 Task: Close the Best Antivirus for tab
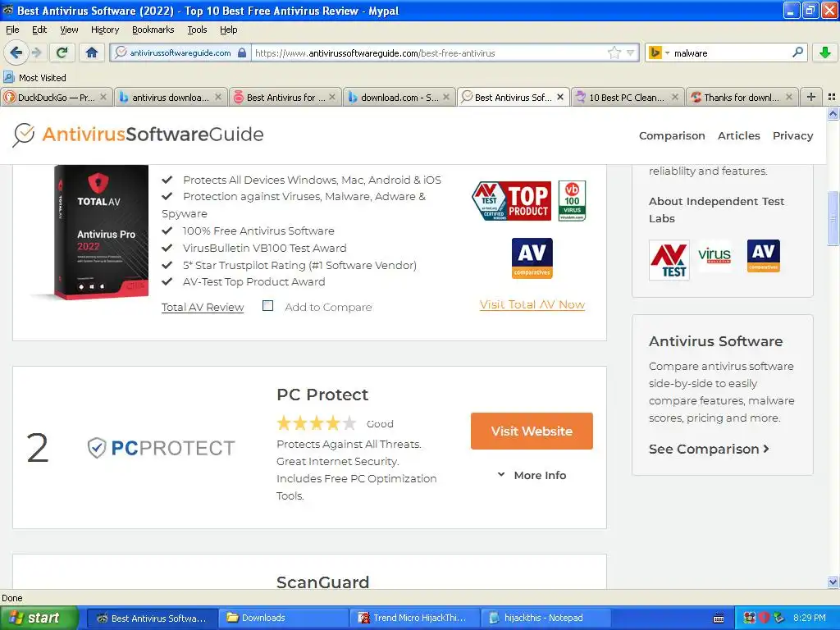click(332, 97)
